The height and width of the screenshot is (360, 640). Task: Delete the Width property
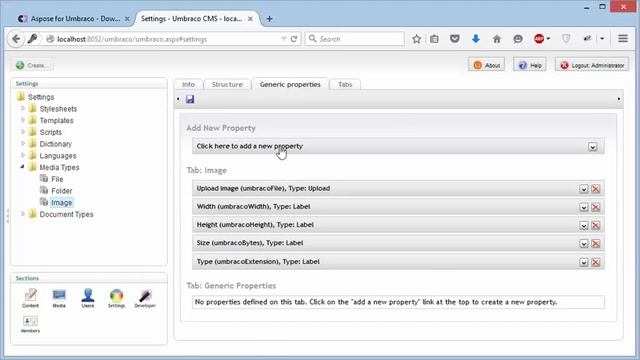596,207
